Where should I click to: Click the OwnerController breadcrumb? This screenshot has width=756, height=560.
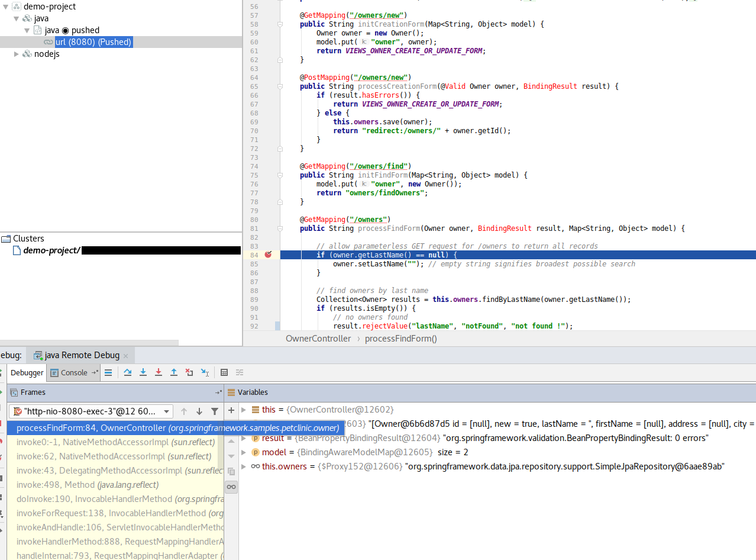pos(318,339)
